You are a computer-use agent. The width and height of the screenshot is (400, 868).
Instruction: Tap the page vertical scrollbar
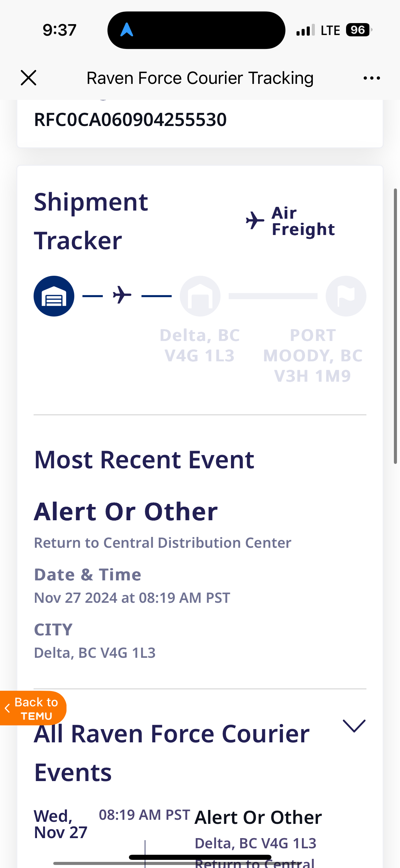click(395, 326)
